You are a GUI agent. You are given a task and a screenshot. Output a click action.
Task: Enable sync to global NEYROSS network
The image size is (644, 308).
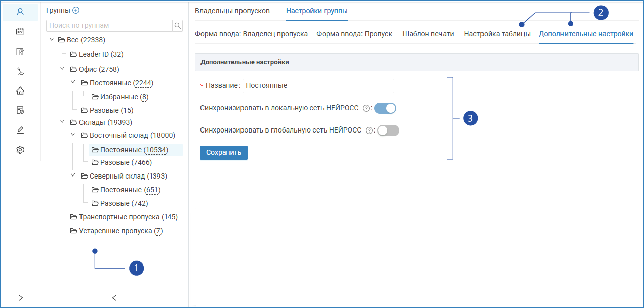click(388, 130)
